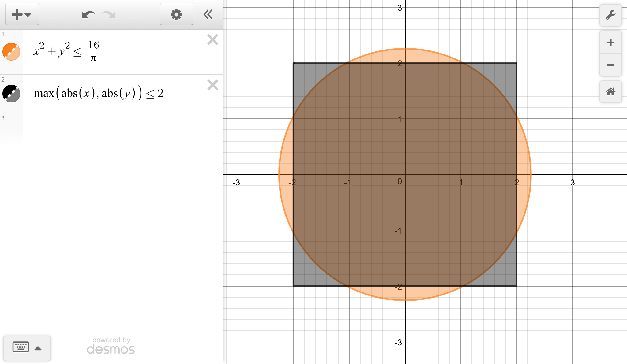The image size is (627, 364).
Task: Edit the max abs inequality expression
Action: pos(99,93)
